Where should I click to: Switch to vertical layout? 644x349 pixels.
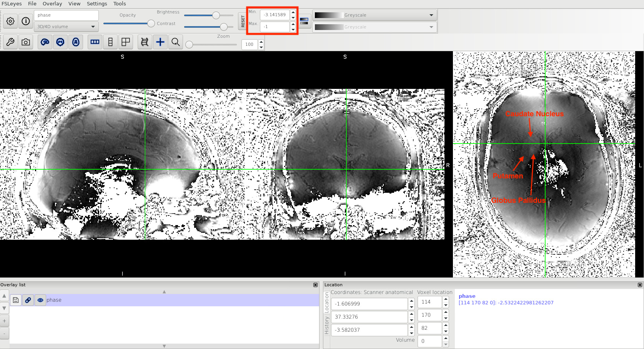tap(110, 42)
